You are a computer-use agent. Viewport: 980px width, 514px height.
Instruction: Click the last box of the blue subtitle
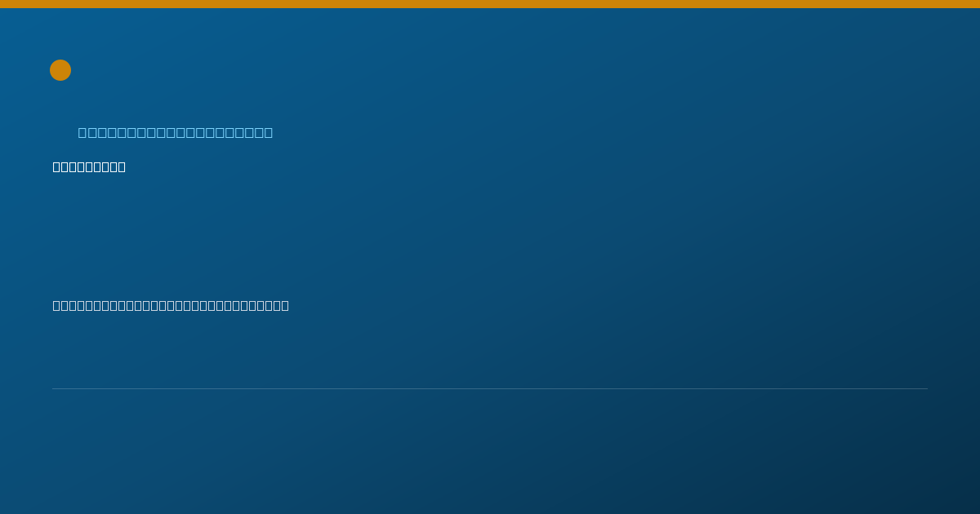[x=268, y=132]
